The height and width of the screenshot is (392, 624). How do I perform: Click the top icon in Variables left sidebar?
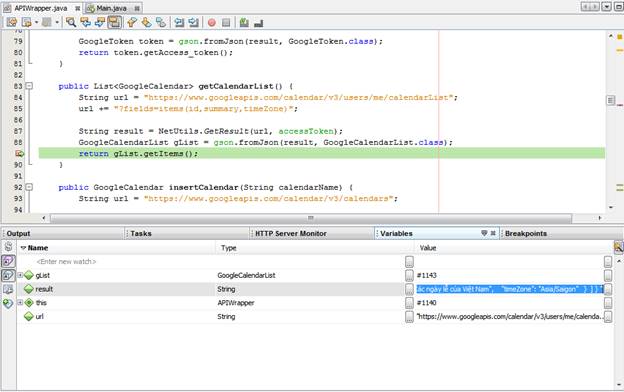[x=8, y=246]
